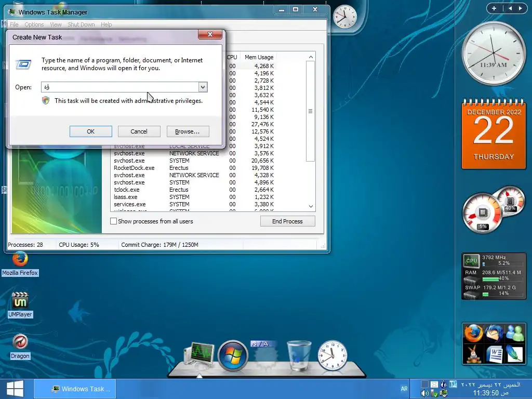Expand the Open combo box dropdown
The height and width of the screenshot is (399, 532).
click(203, 87)
